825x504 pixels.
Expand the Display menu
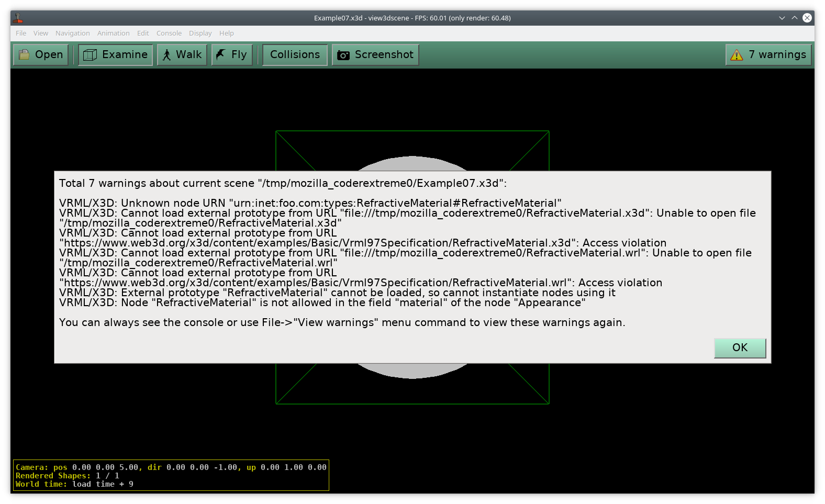(200, 33)
